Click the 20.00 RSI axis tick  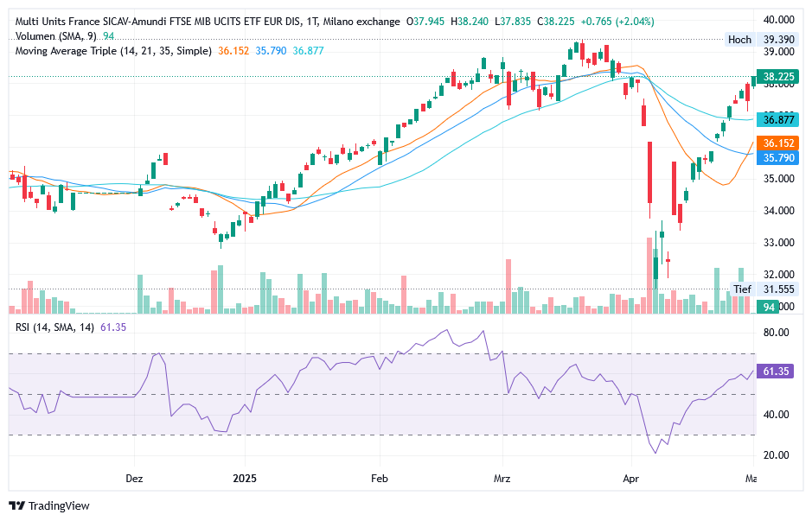(x=777, y=455)
